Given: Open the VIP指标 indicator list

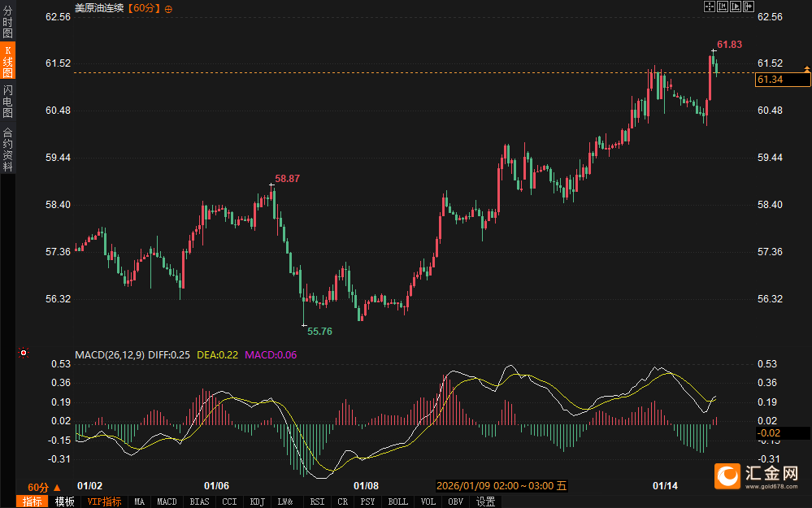Looking at the screenshot, I should [x=103, y=501].
